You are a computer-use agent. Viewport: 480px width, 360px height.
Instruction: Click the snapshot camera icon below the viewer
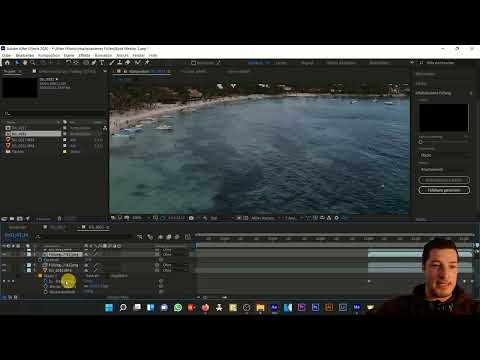pos(191,218)
